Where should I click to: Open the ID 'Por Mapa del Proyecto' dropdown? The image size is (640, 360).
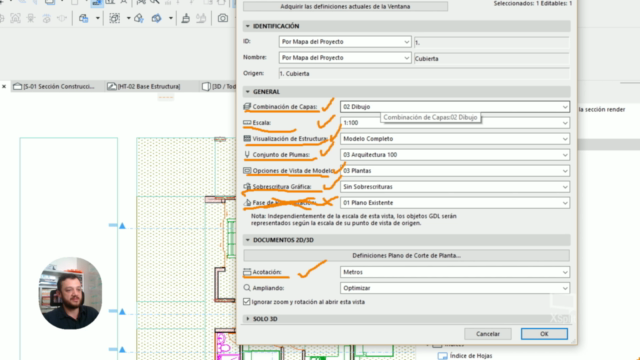[x=345, y=42]
